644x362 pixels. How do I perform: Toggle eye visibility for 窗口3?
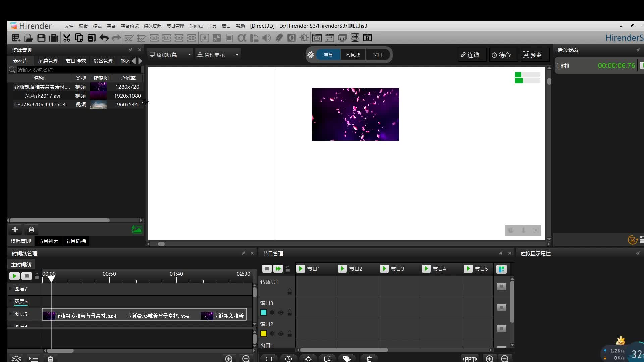click(281, 313)
